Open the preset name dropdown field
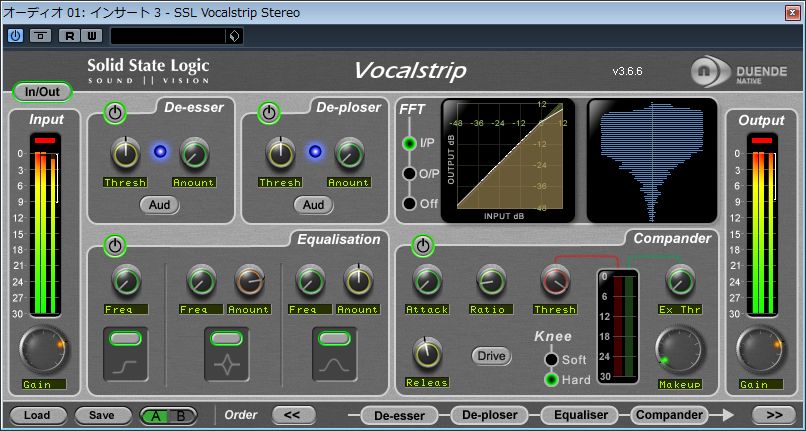The height and width of the screenshot is (431, 806). [x=168, y=36]
